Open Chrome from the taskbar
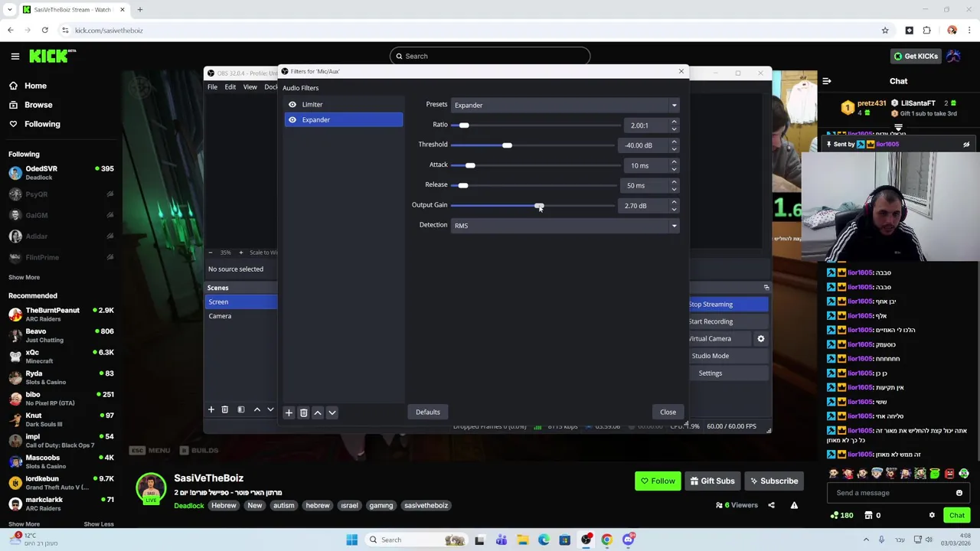 tap(606, 540)
